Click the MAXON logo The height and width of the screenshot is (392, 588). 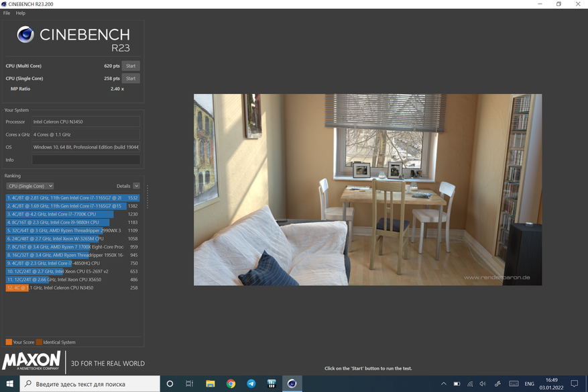pyautogui.click(x=32, y=361)
